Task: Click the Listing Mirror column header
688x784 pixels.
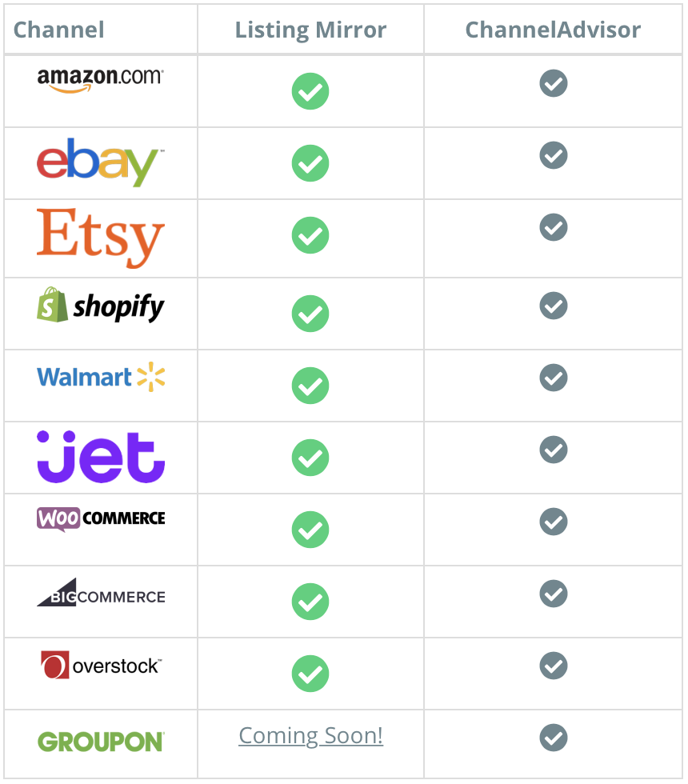Action: [x=310, y=30]
